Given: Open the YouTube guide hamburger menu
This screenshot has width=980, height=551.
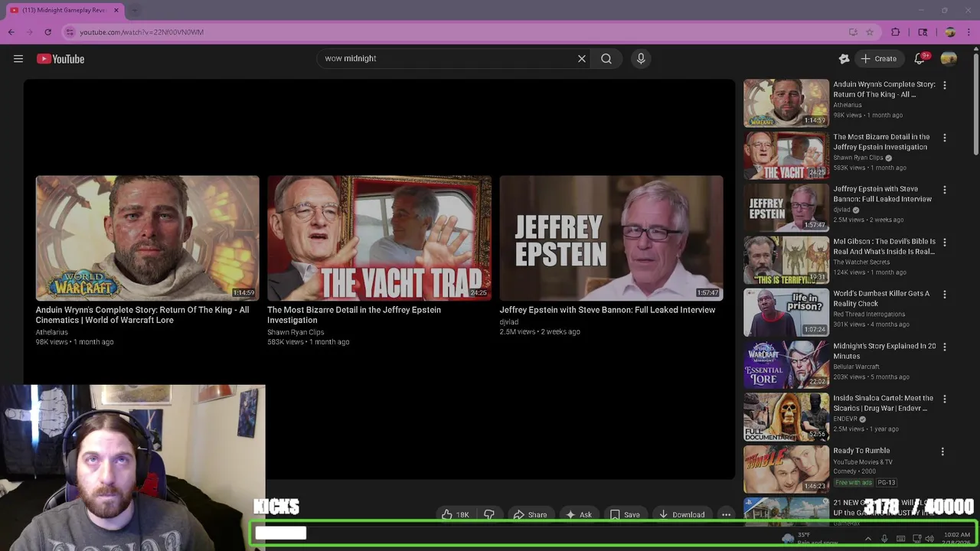Looking at the screenshot, I should (18, 59).
